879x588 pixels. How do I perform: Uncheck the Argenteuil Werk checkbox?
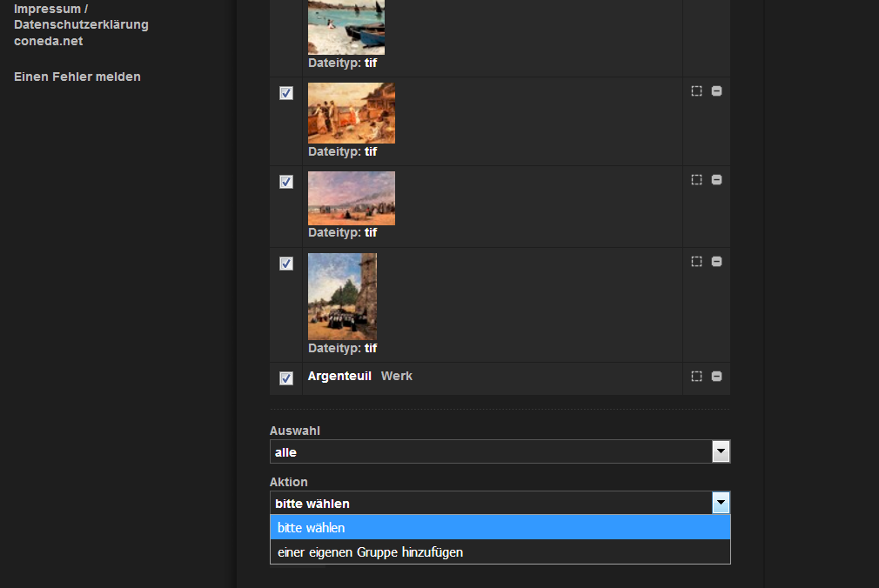click(x=286, y=378)
